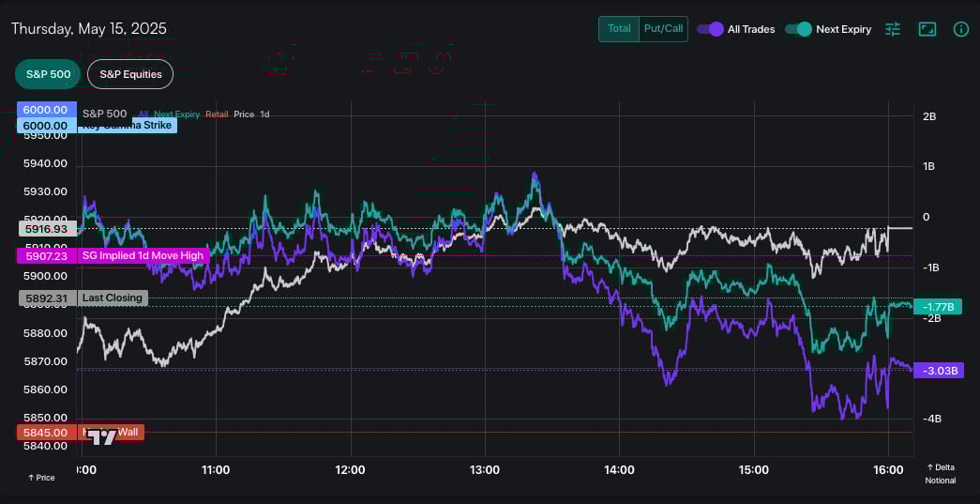The height and width of the screenshot is (504, 980).
Task: Click the 15:00 time axis label
Action: 754,469
